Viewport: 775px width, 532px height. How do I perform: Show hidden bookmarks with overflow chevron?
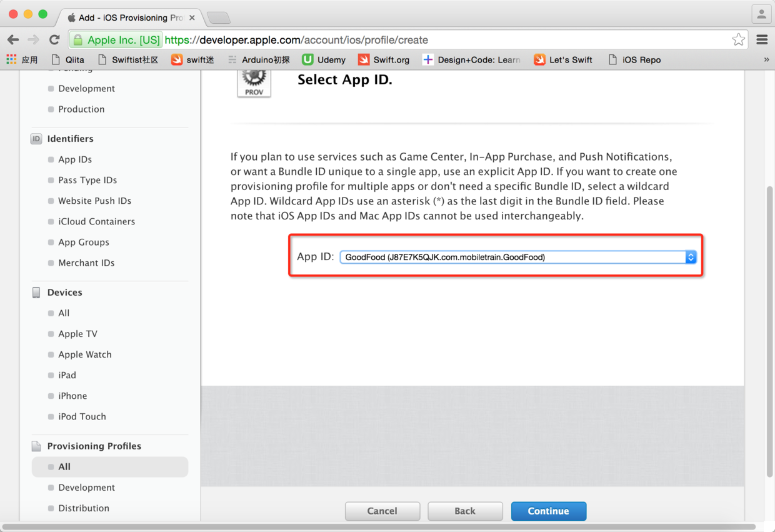point(766,59)
